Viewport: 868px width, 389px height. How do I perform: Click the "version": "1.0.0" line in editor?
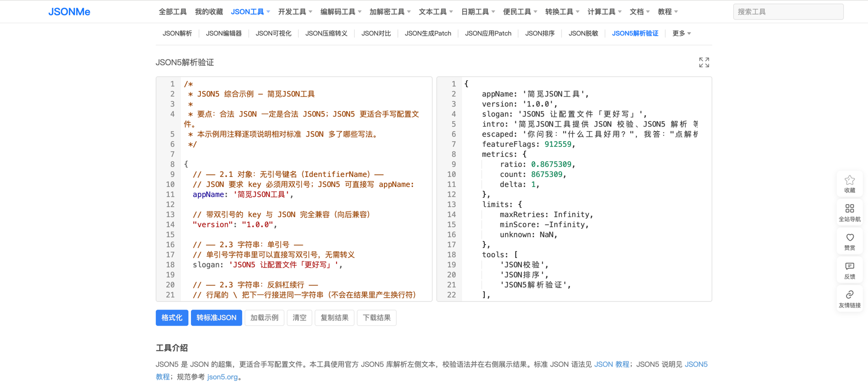[235, 225]
